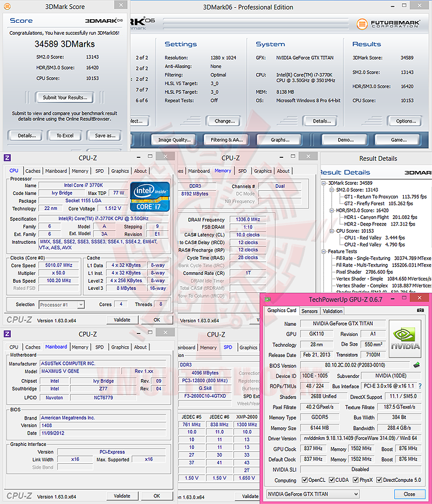Click OK in the Mainboard CPU-Z window

coord(157,496)
